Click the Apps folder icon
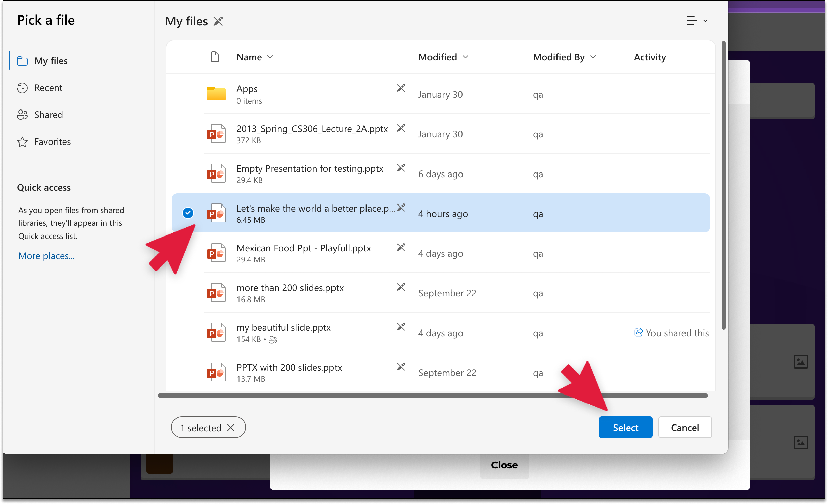 click(x=216, y=94)
